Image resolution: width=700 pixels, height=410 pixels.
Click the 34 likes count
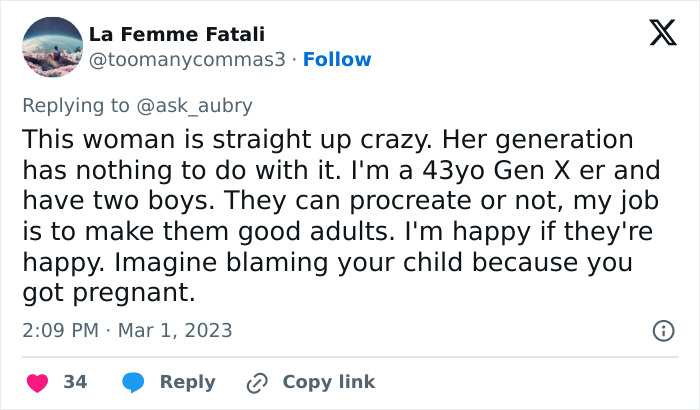coord(75,382)
